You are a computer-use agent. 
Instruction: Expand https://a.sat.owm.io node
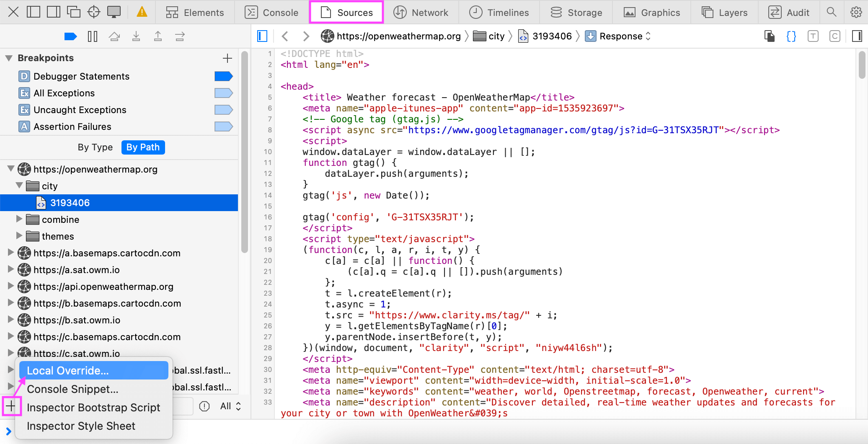11,269
